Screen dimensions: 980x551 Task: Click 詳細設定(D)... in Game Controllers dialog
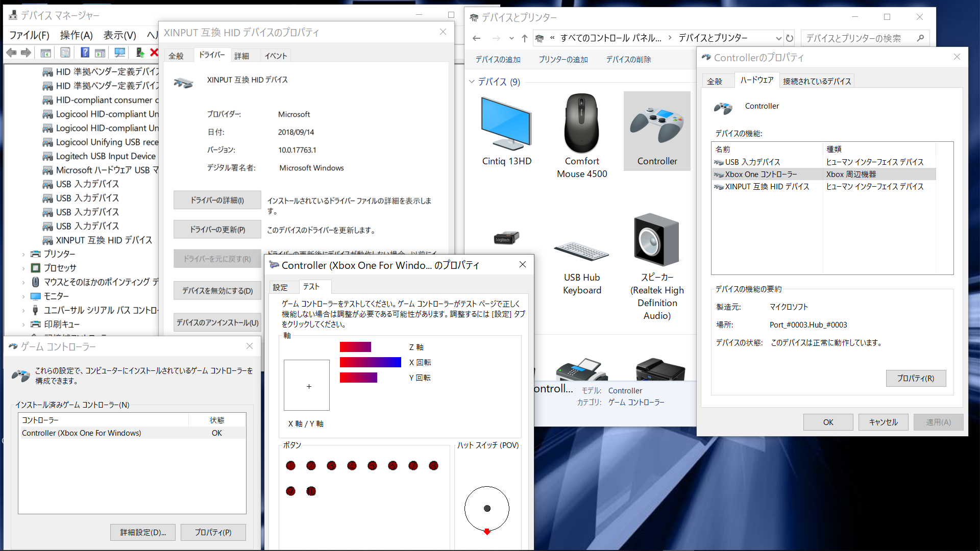point(143,532)
